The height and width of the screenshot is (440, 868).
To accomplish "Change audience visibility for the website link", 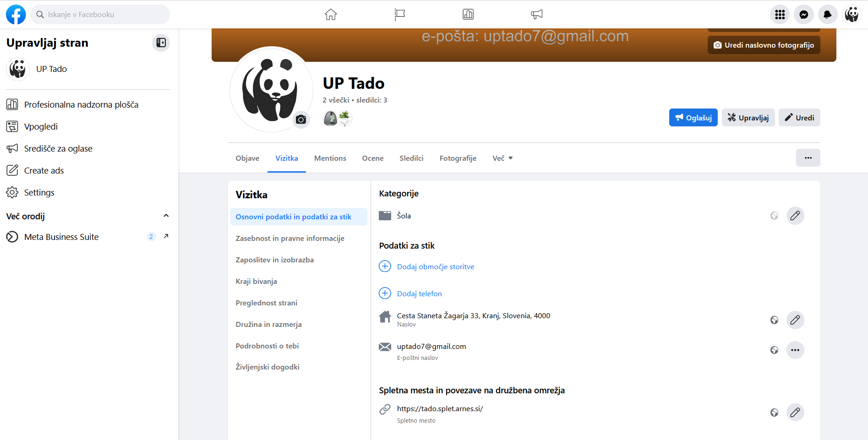I will tap(774, 413).
